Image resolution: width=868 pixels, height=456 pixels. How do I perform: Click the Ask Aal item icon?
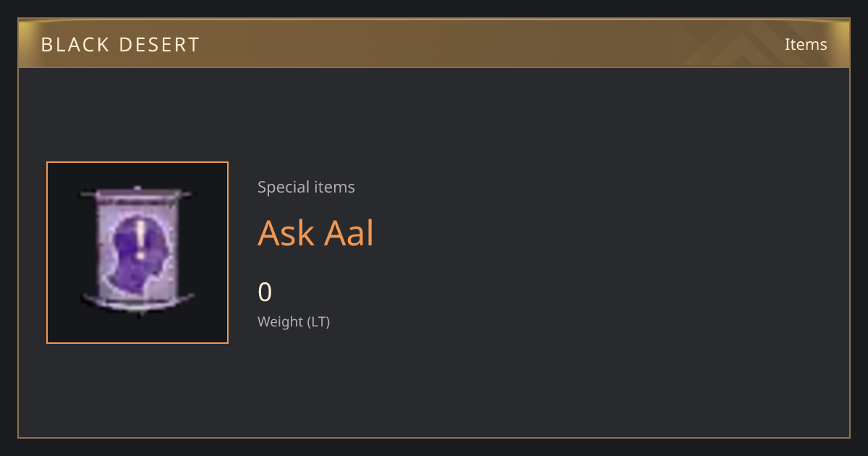pos(137,253)
